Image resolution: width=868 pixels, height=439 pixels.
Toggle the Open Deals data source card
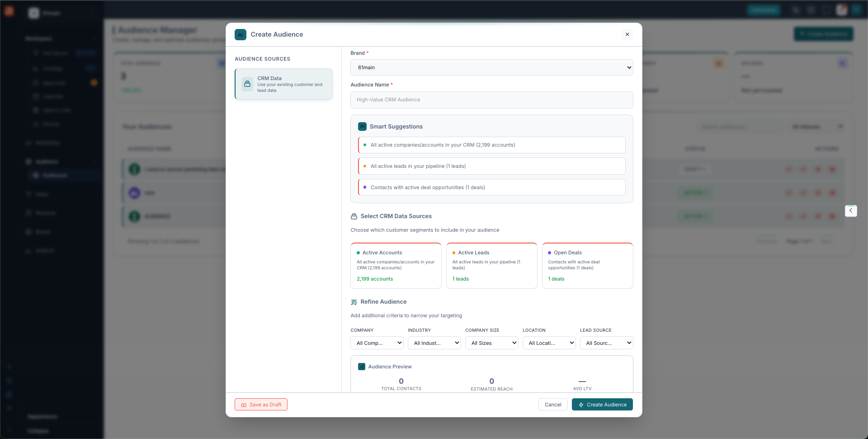(x=587, y=266)
